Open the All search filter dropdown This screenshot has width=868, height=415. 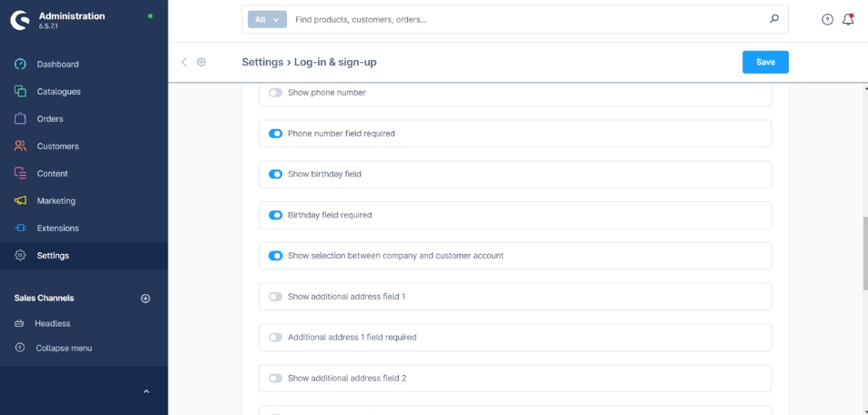[267, 19]
